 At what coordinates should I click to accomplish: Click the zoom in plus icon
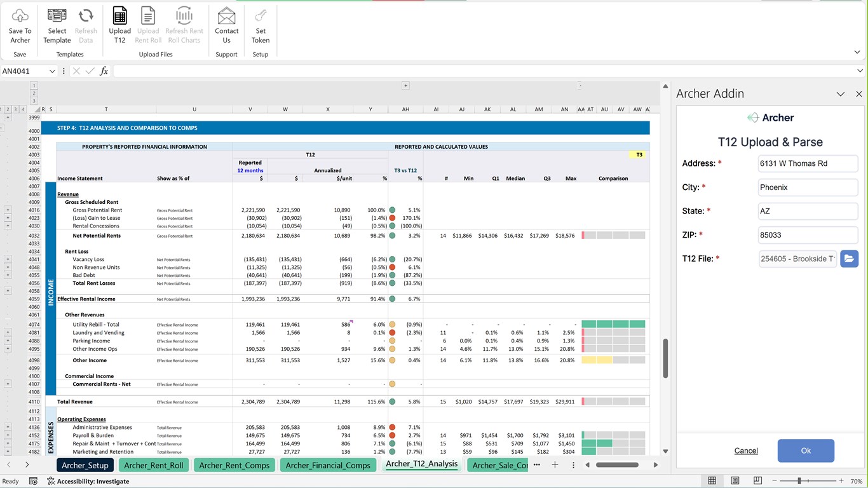pos(841,481)
